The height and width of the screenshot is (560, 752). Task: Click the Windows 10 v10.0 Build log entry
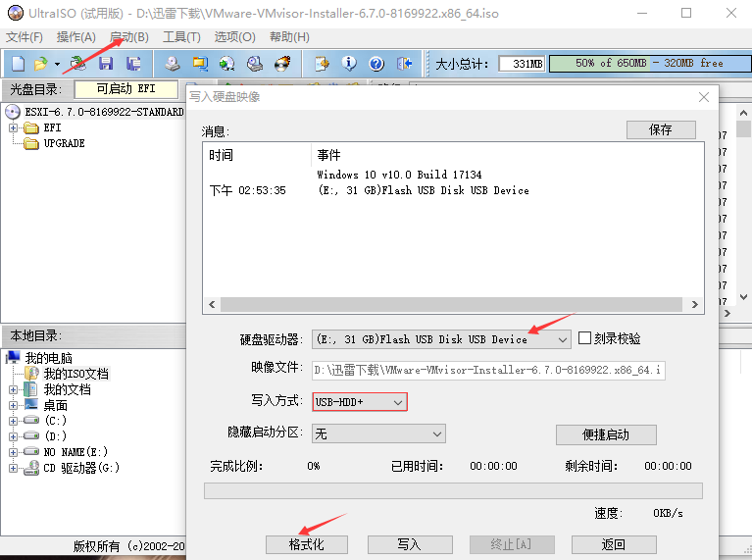click(x=399, y=175)
